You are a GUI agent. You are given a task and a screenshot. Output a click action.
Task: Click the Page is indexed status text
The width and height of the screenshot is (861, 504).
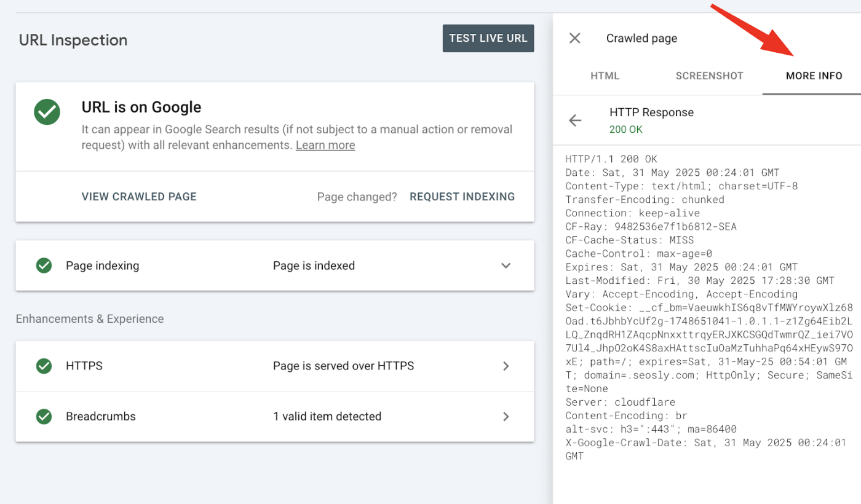[314, 266]
